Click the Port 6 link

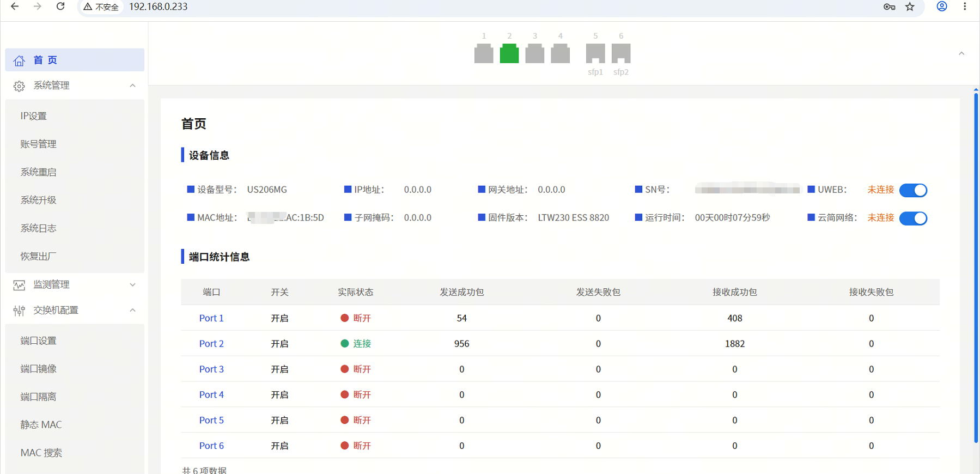(211, 446)
